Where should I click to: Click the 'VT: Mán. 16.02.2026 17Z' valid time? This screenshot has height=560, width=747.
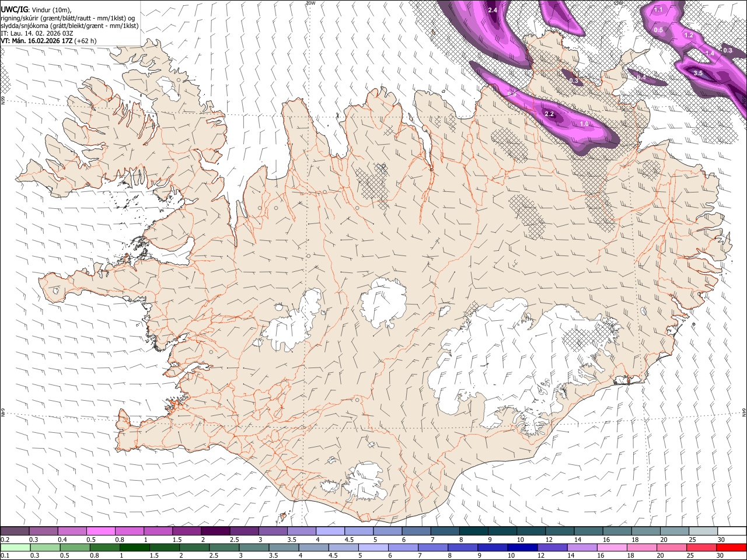tap(36, 41)
